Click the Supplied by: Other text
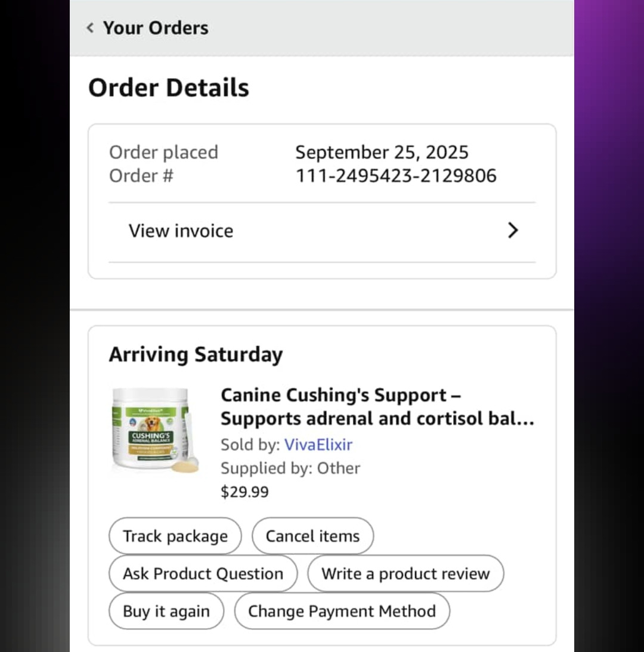This screenshot has width=644, height=652. pyautogui.click(x=290, y=468)
